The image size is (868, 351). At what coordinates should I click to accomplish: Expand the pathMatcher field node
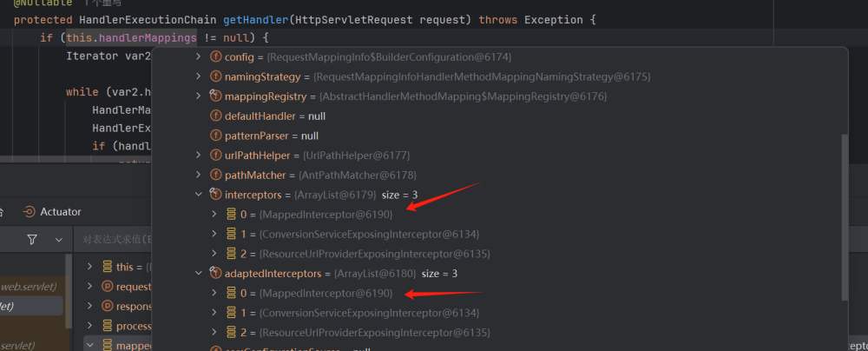click(199, 175)
